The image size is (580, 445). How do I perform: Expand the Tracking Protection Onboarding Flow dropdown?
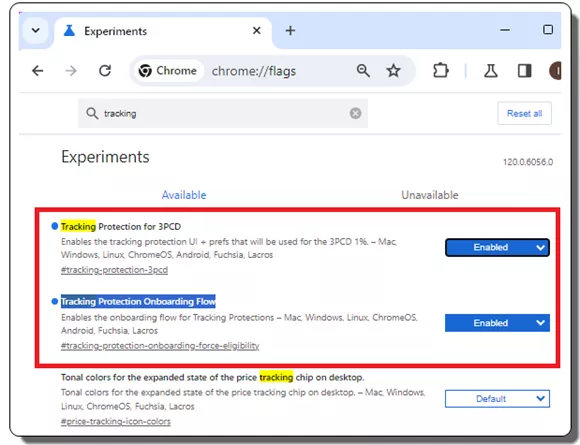click(497, 323)
